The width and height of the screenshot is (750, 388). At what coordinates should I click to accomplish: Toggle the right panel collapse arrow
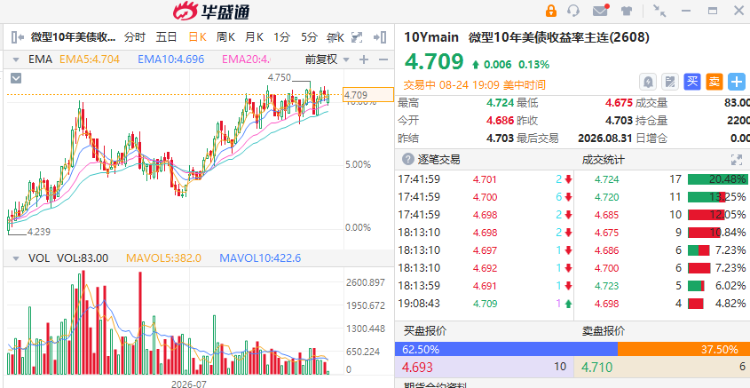pos(380,37)
